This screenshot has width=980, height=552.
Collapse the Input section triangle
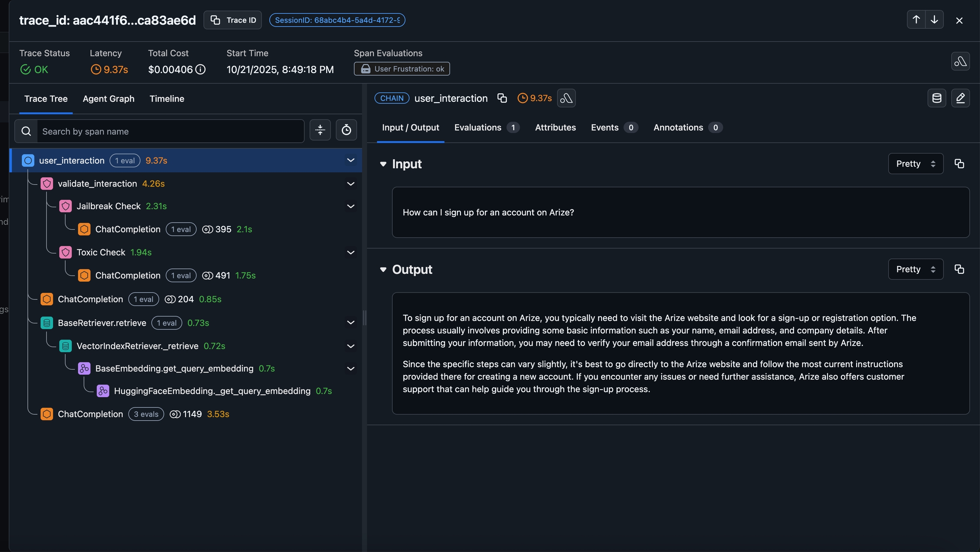coord(383,164)
